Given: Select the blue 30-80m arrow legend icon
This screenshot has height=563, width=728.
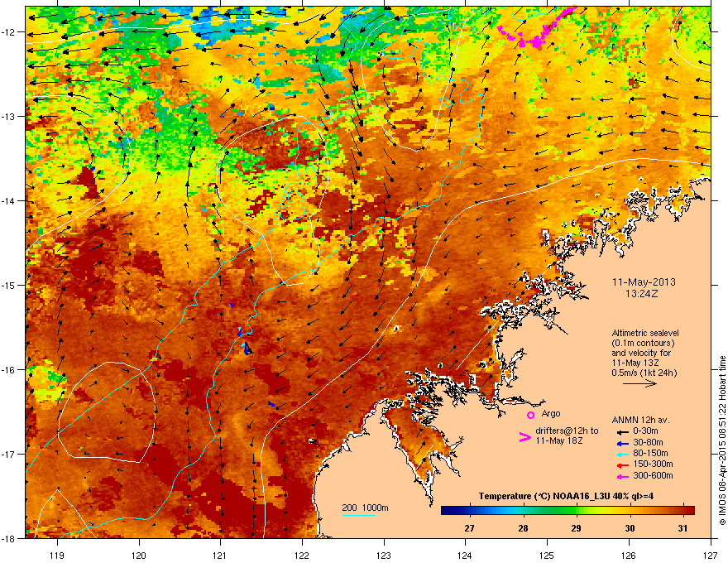Looking at the screenshot, I should tap(622, 443).
